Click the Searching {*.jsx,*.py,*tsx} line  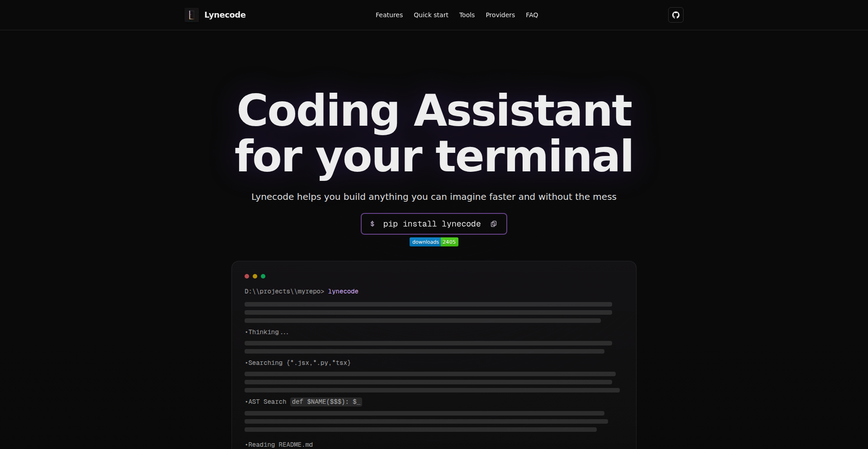(298, 363)
